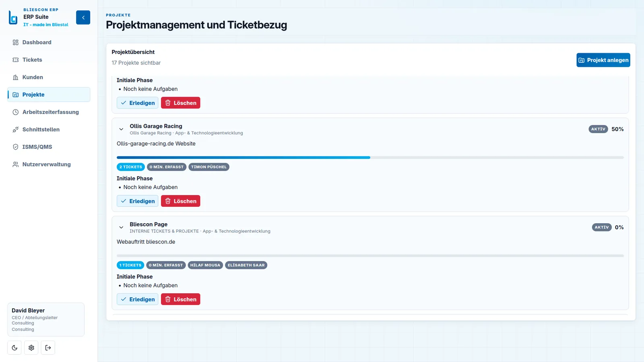Click the Timon Püschel tag
The width and height of the screenshot is (644, 362).
pos(209,167)
